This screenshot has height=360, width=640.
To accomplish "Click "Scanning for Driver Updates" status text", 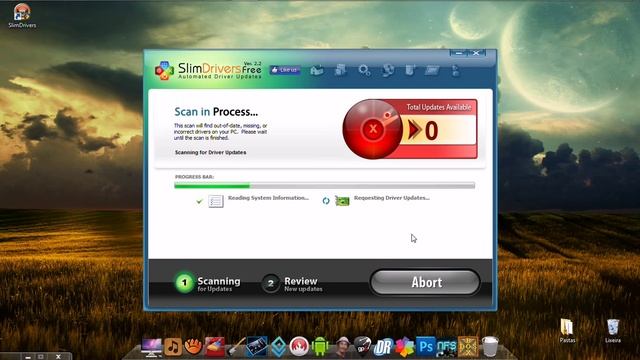I will point(211,152).
